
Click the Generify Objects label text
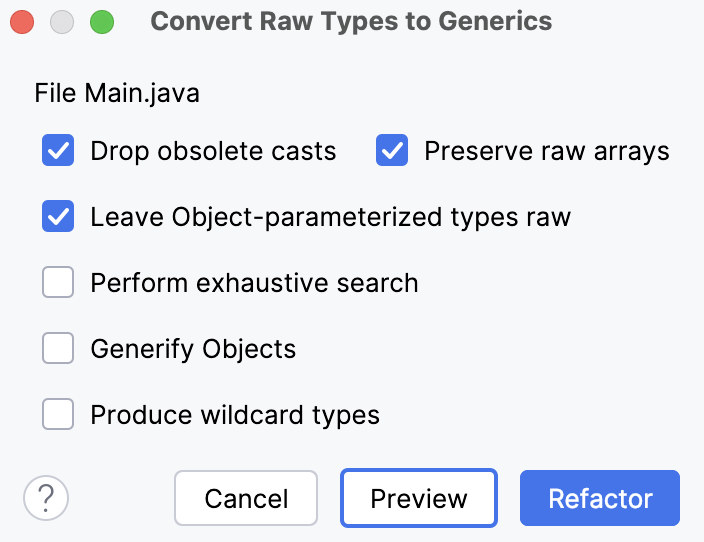tap(193, 349)
